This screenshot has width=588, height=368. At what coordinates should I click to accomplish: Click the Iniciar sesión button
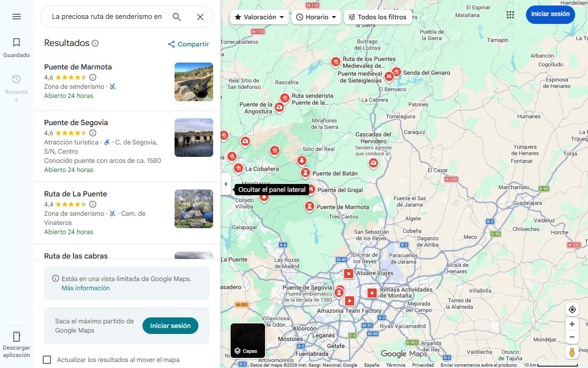pos(550,14)
